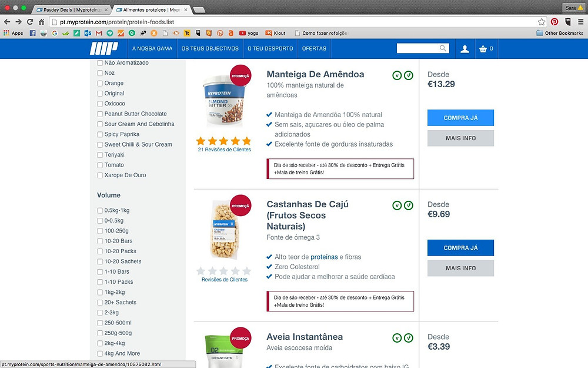The width and height of the screenshot is (588, 368).
Task: Open the Facebook bookmark
Action: [32, 33]
